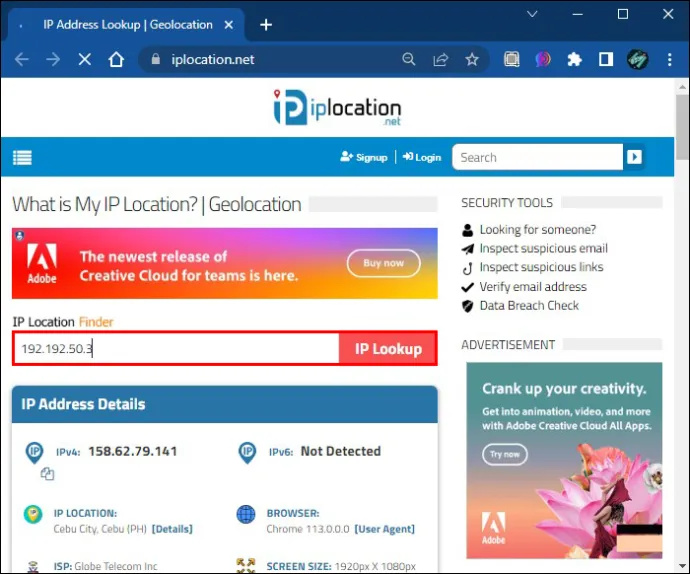The width and height of the screenshot is (690, 574).
Task: Click the IP Location Finder input field
Action: coord(177,349)
